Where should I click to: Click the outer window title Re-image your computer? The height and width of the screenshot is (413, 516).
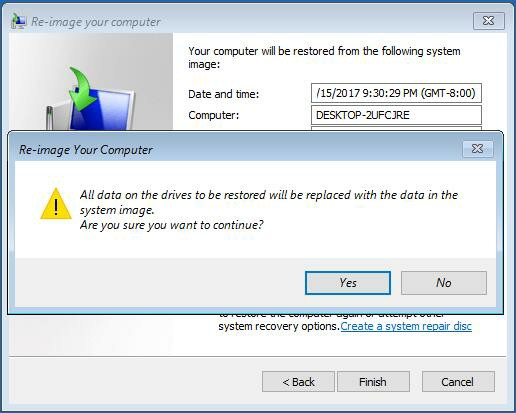point(96,22)
